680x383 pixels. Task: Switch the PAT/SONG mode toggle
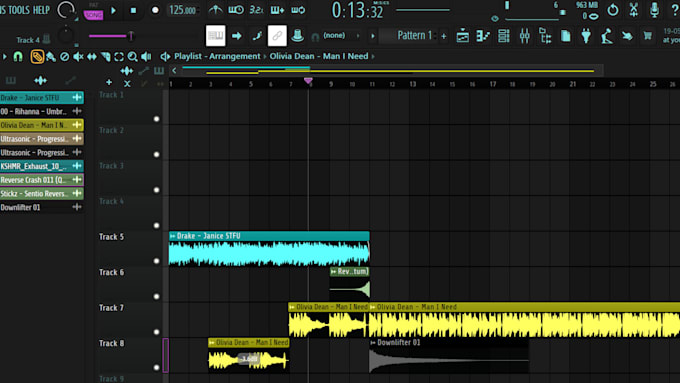(x=93, y=12)
